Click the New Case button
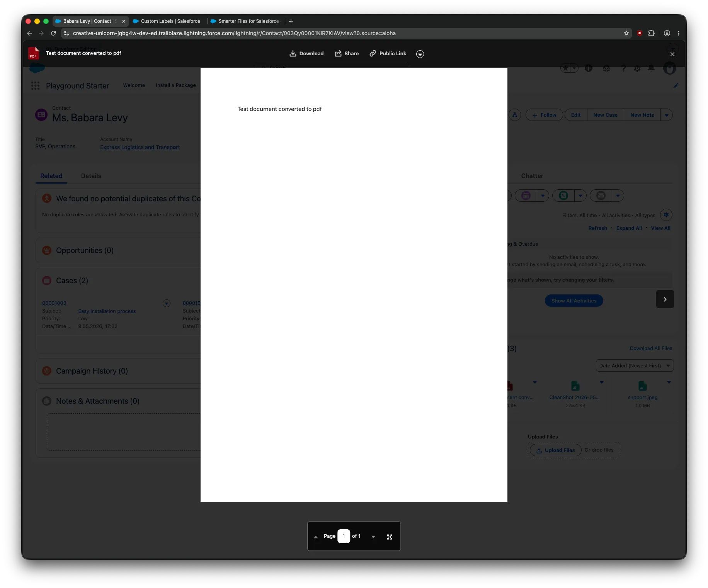 pyautogui.click(x=606, y=115)
